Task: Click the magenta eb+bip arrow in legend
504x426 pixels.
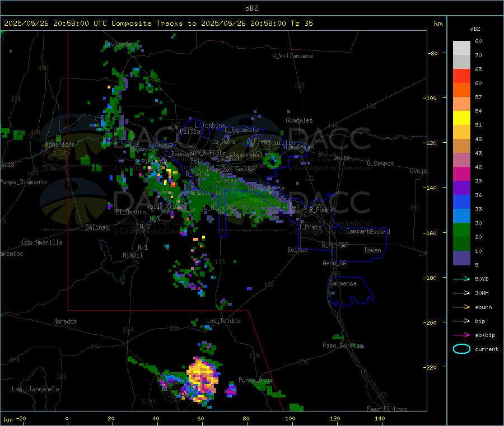Action: (461, 335)
